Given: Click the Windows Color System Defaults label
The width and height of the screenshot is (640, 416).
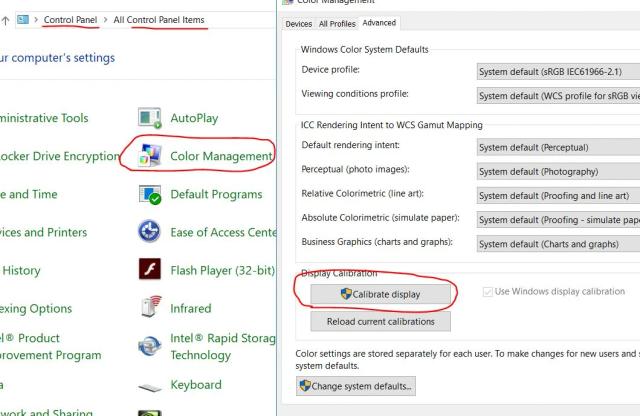Looking at the screenshot, I should [x=364, y=49].
